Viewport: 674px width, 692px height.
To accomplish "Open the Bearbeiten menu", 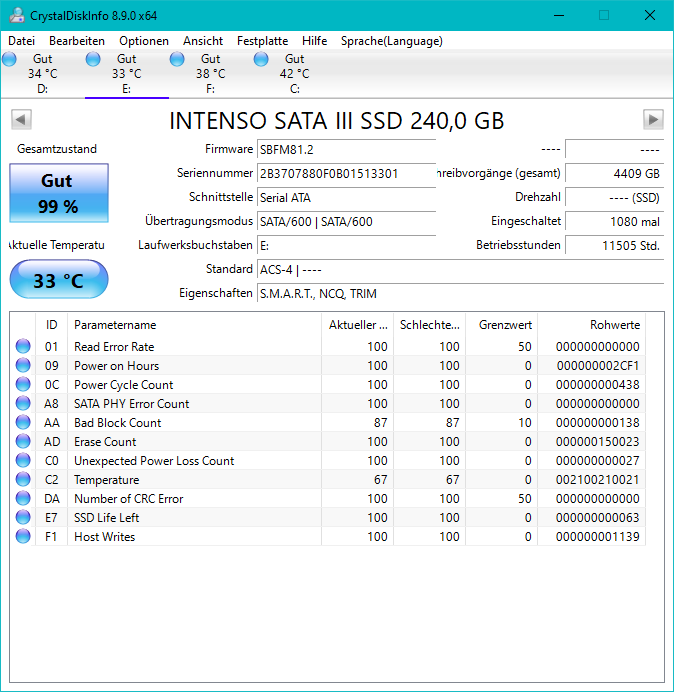I will (77, 41).
